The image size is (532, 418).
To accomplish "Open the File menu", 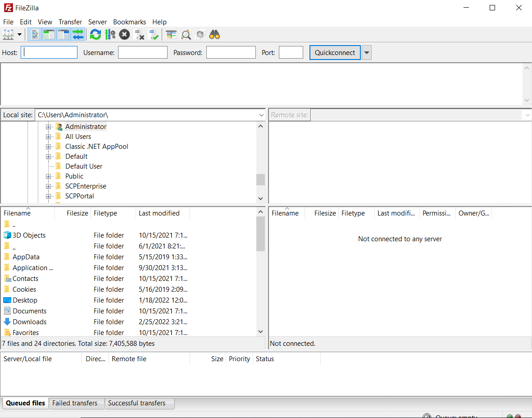I will (x=8, y=22).
